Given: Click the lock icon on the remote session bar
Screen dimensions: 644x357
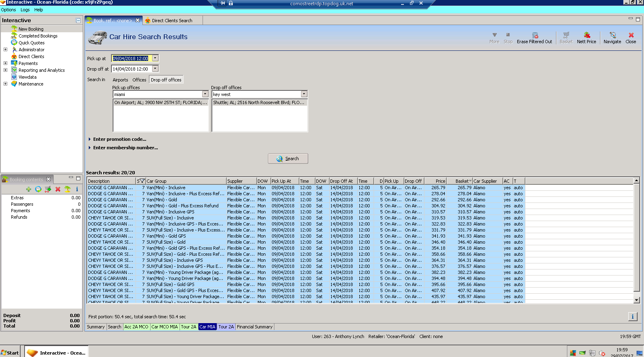Looking at the screenshot, I should click(231, 3).
